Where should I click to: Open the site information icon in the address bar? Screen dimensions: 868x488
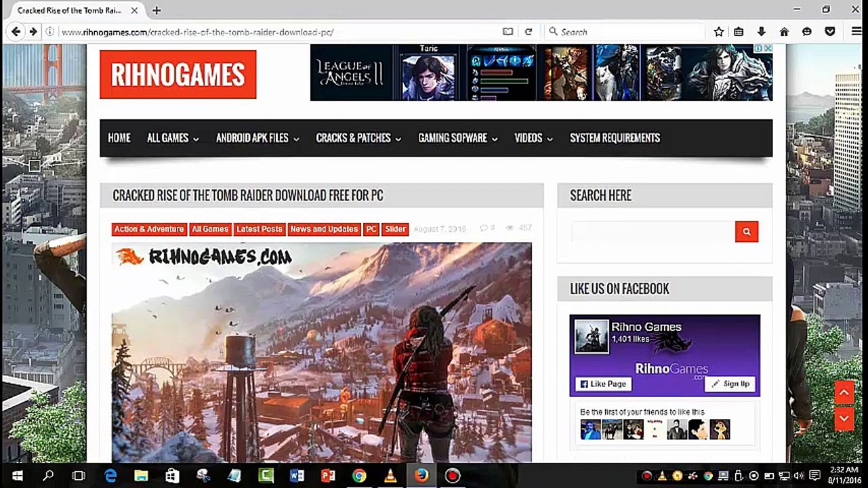point(50,32)
